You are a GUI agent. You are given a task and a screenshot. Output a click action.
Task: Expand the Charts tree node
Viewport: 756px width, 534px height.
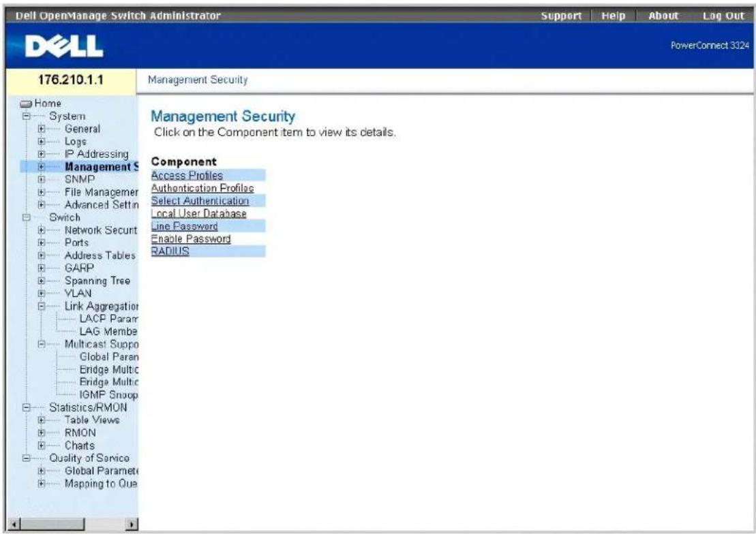(x=42, y=445)
